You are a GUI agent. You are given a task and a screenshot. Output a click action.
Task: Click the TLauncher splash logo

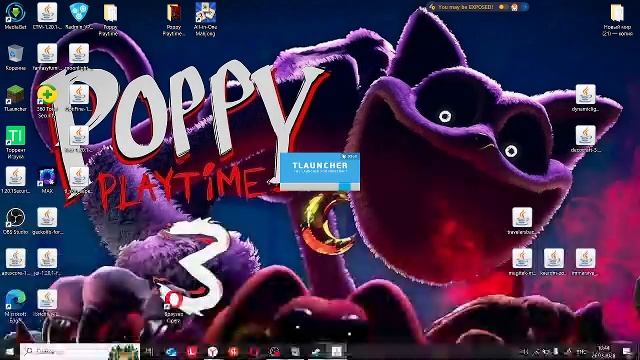click(320, 167)
